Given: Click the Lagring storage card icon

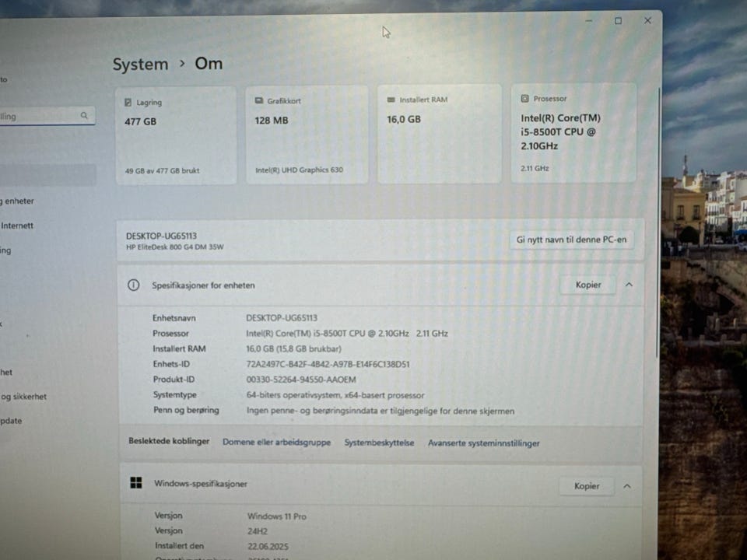Looking at the screenshot, I should [x=128, y=103].
